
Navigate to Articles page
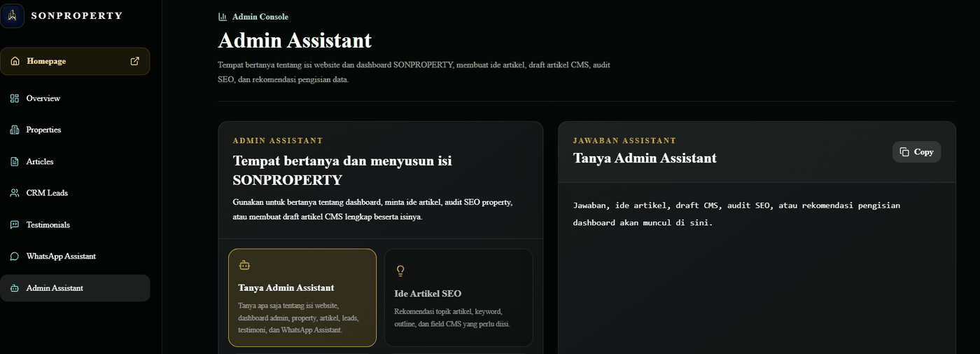pos(75,161)
